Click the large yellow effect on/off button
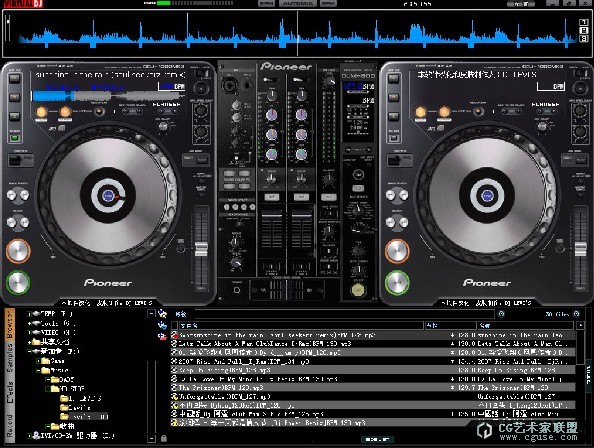 pyautogui.click(x=358, y=290)
